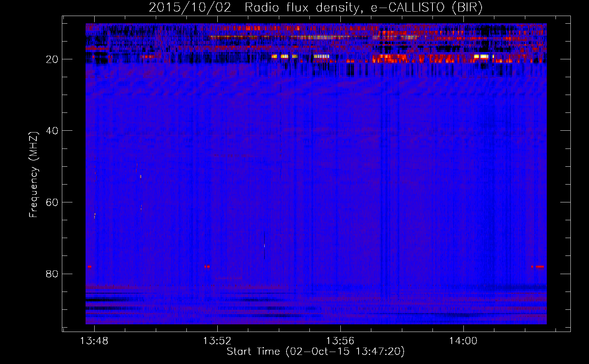
Task: Click the 13:56 time tick label
Action: point(340,341)
